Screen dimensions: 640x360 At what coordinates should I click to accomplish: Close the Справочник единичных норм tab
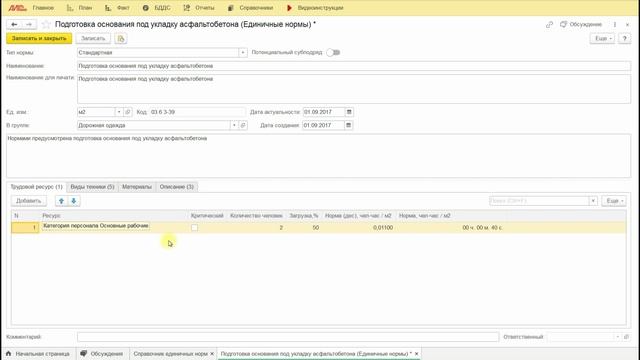pyautogui.click(x=212, y=353)
